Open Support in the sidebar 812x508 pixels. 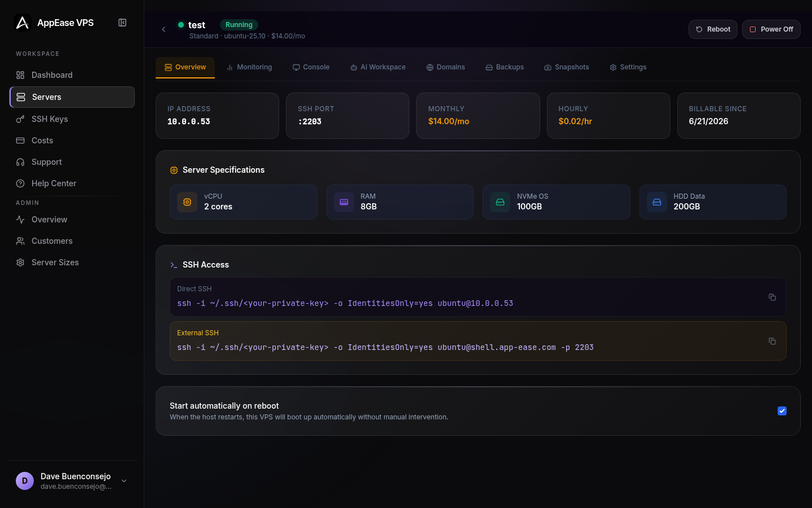pos(72,162)
